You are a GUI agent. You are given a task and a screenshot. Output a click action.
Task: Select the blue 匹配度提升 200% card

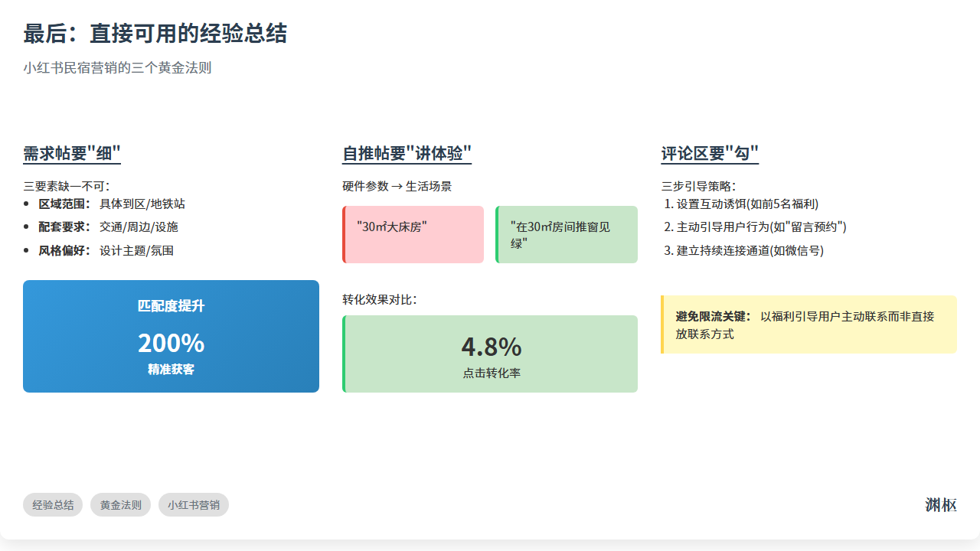171,336
